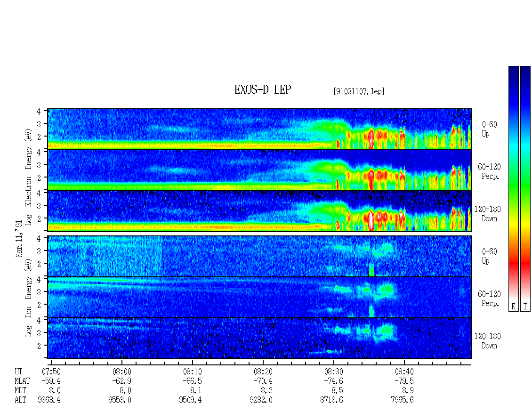532x412 pixels.
Task: Select the electron 0-60 Up spectrogram panel
Action: [x=259, y=129]
